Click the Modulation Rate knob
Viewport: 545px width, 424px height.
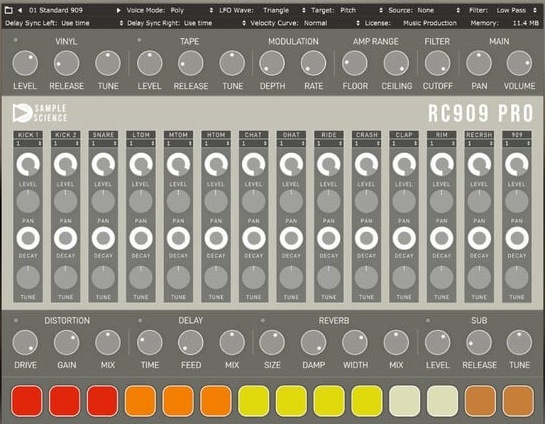pos(313,63)
